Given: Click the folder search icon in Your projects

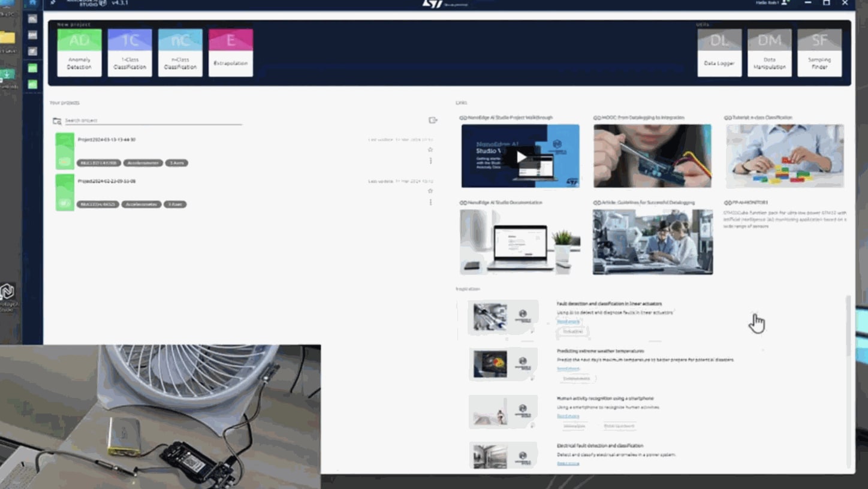Looking at the screenshot, I should (57, 121).
